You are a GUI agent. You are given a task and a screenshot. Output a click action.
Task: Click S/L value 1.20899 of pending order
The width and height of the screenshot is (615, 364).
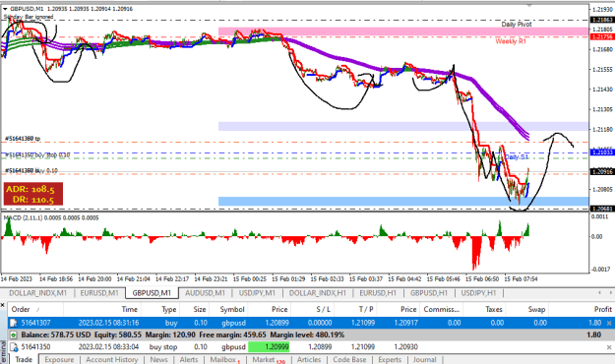coord(320,347)
